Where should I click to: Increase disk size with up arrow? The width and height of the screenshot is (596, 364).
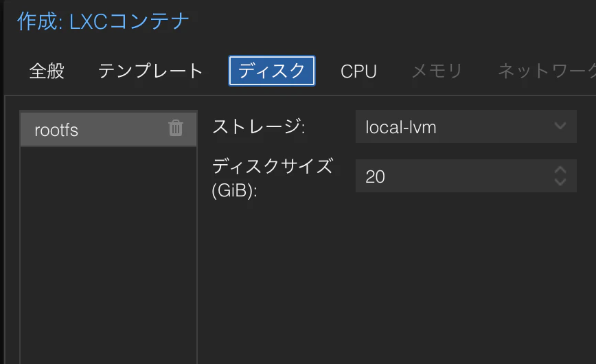[x=560, y=170]
